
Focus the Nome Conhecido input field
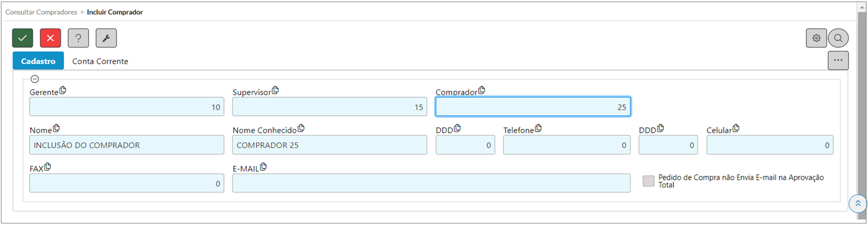330,145
